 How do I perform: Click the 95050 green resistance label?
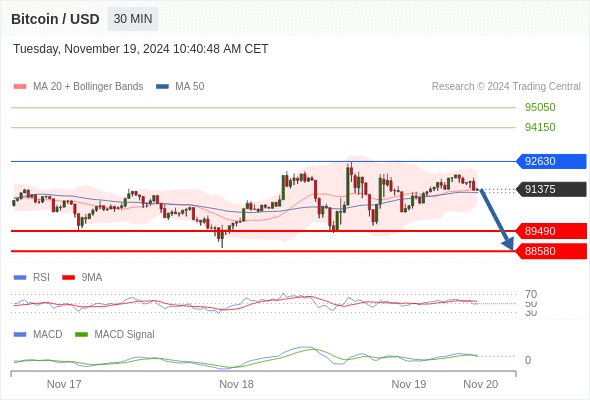[x=540, y=107]
